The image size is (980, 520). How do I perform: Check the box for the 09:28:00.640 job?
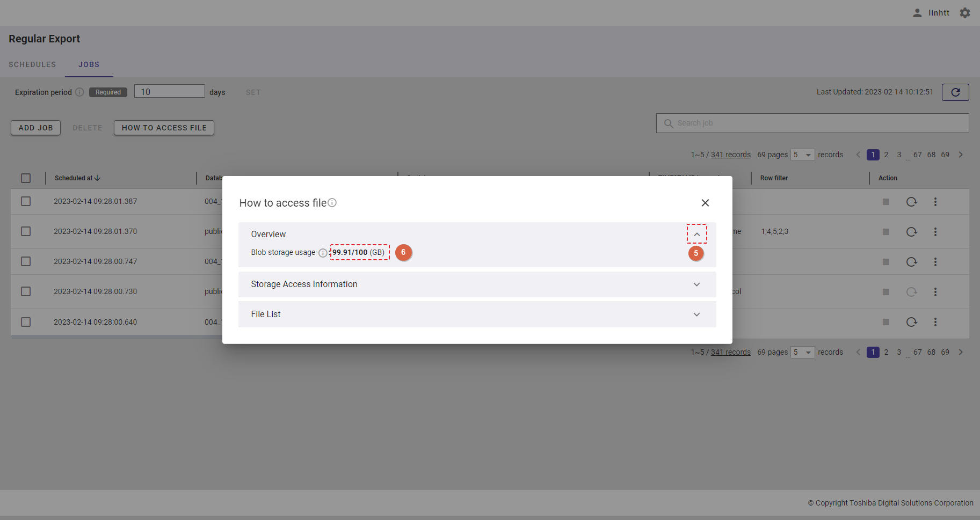26,322
